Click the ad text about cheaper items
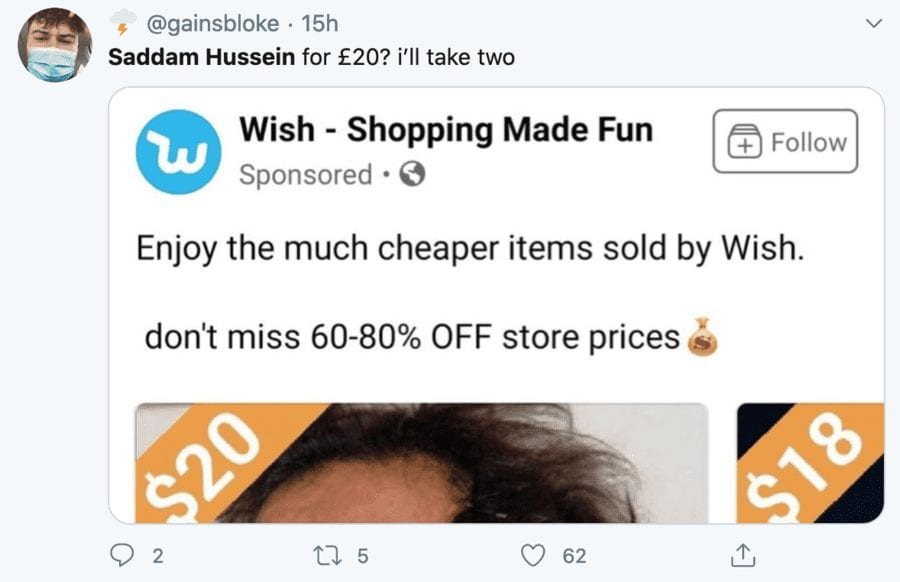 470,246
